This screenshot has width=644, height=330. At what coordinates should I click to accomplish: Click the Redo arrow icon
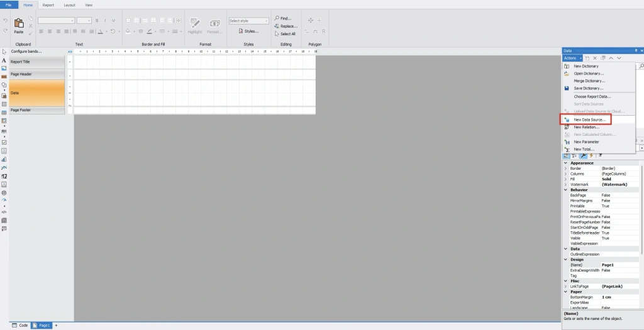5,31
